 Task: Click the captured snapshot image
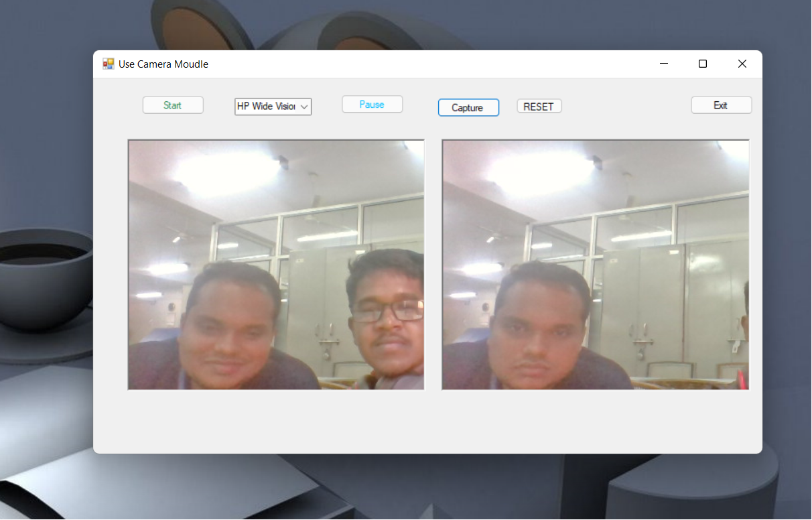point(596,265)
